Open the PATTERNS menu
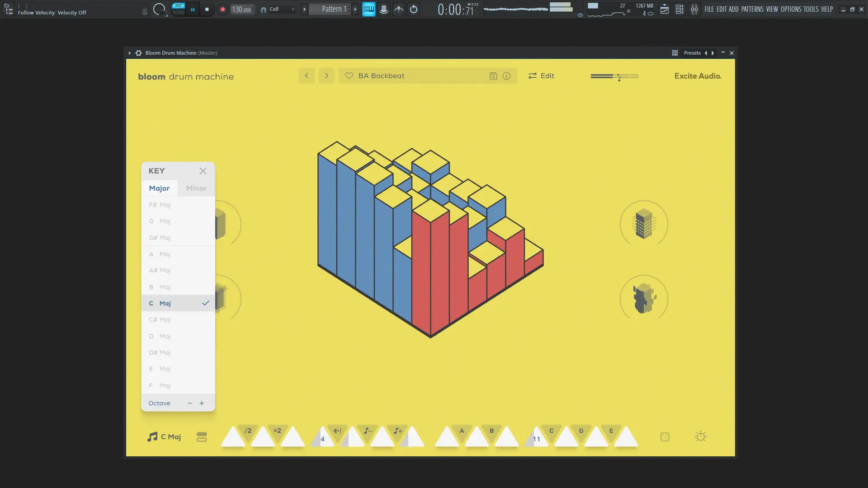868x488 pixels. [x=752, y=9]
